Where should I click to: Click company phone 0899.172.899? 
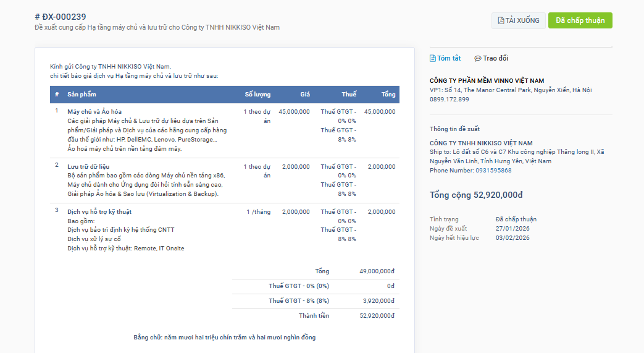[450, 99]
